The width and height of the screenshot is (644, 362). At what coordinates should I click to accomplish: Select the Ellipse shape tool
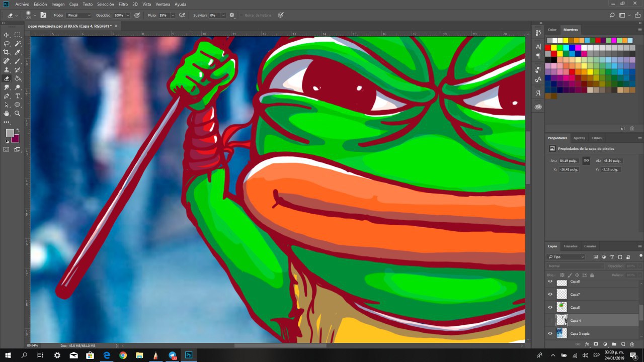[18, 105]
